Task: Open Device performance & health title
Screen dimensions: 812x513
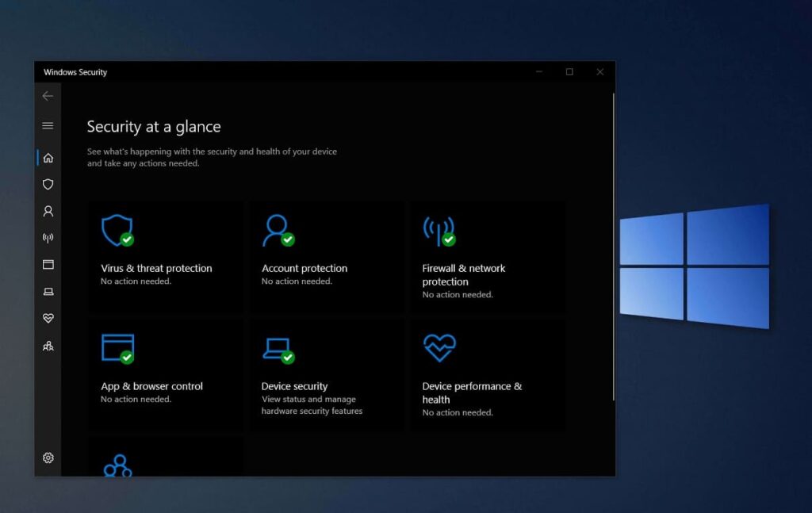Action: (x=472, y=393)
